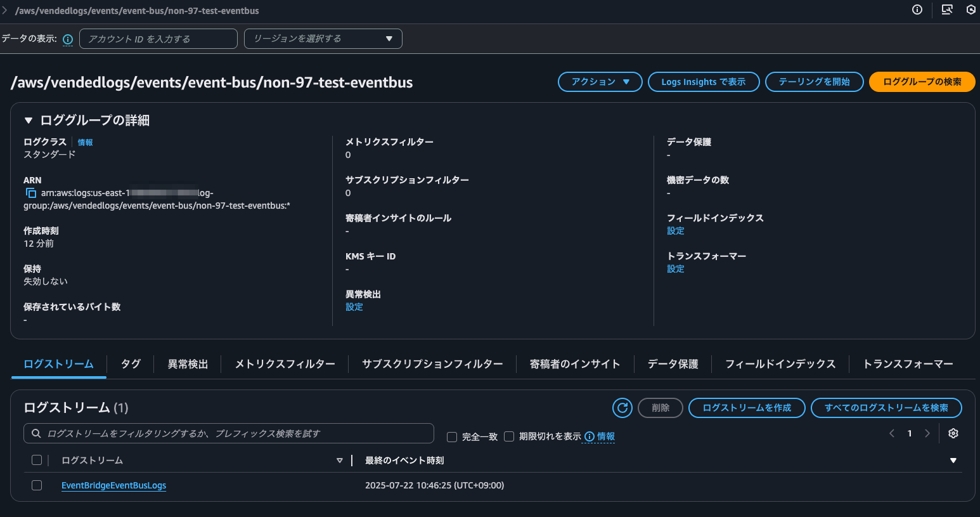
Task: Click テーリングを開始 button
Action: click(x=814, y=82)
